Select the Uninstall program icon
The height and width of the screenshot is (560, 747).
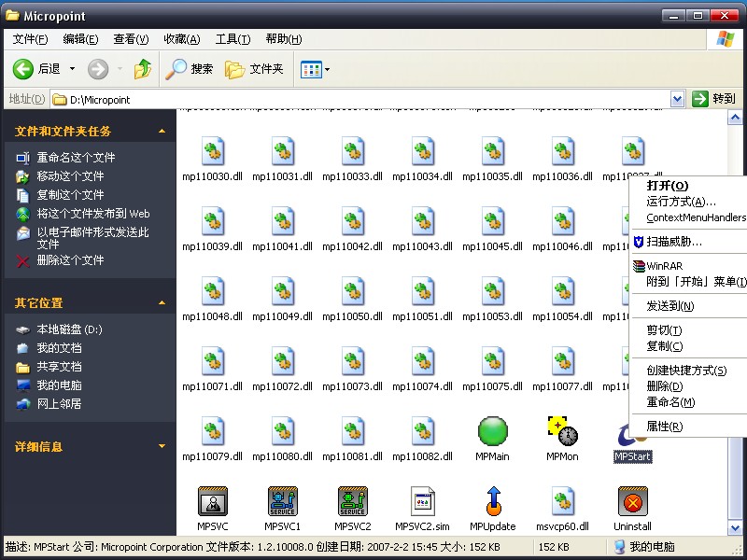(633, 501)
